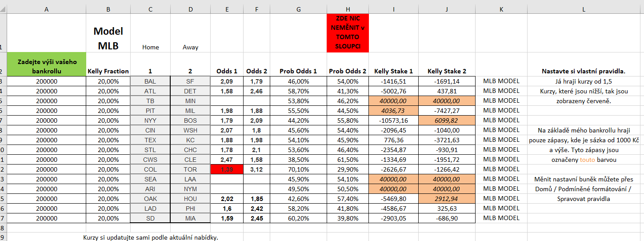The width and height of the screenshot is (644, 241).
Task: Click the HOU team cell
Action: (190, 199)
